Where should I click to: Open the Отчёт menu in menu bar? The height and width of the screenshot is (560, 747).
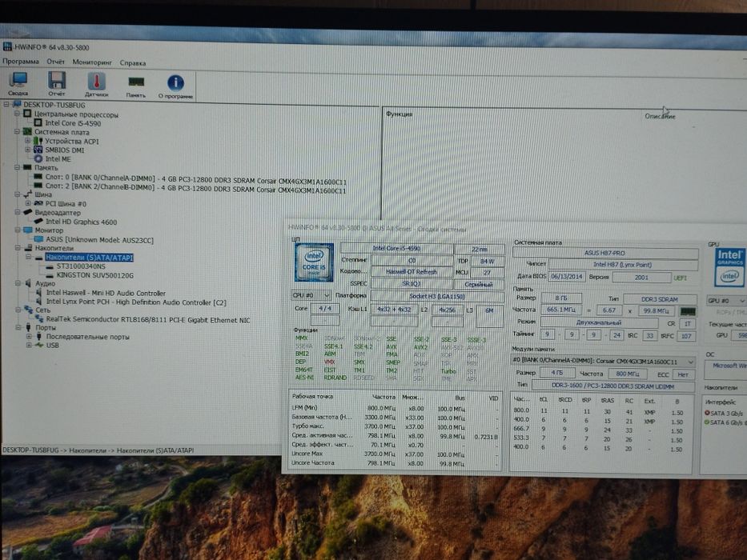tap(55, 62)
